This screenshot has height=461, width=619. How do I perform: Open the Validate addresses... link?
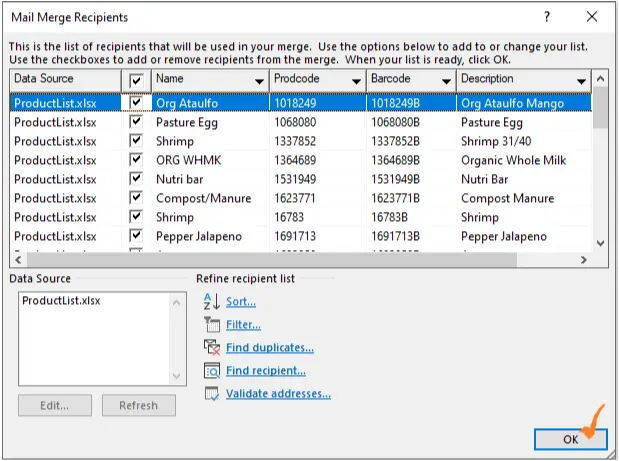tap(278, 394)
